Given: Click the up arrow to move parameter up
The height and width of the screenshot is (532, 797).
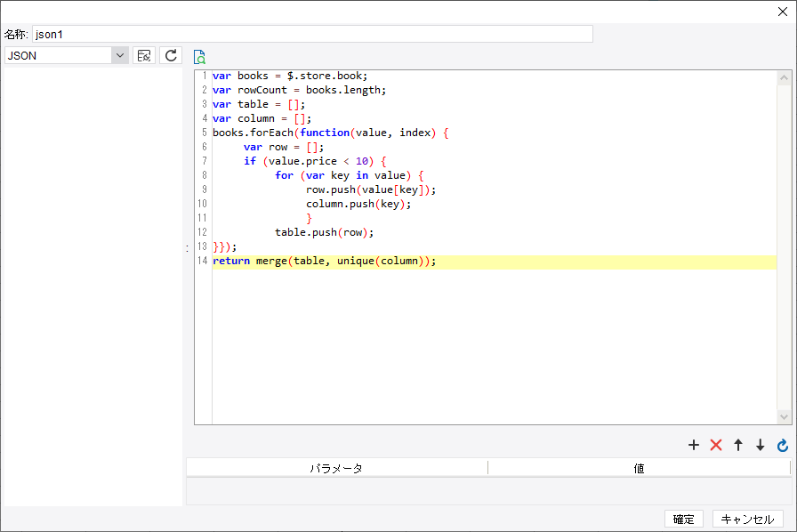Looking at the screenshot, I should pyautogui.click(x=738, y=445).
